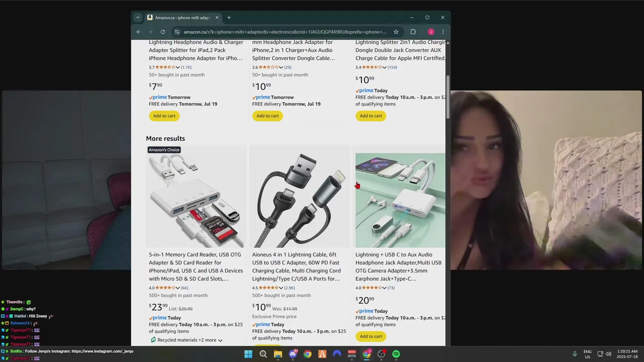Open the Chrome profile avatar J
The width and height of the screenshot is (644, 362).
click(x=431, y=32)
